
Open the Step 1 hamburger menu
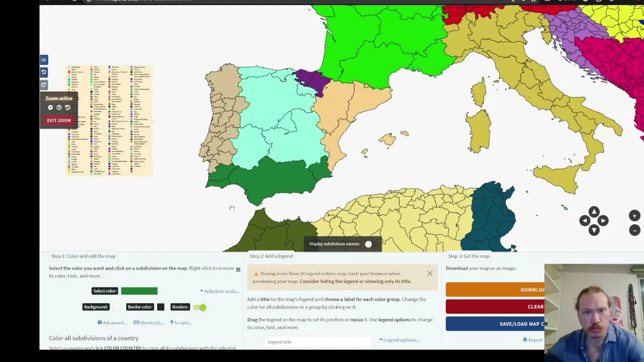coord(238,269)
